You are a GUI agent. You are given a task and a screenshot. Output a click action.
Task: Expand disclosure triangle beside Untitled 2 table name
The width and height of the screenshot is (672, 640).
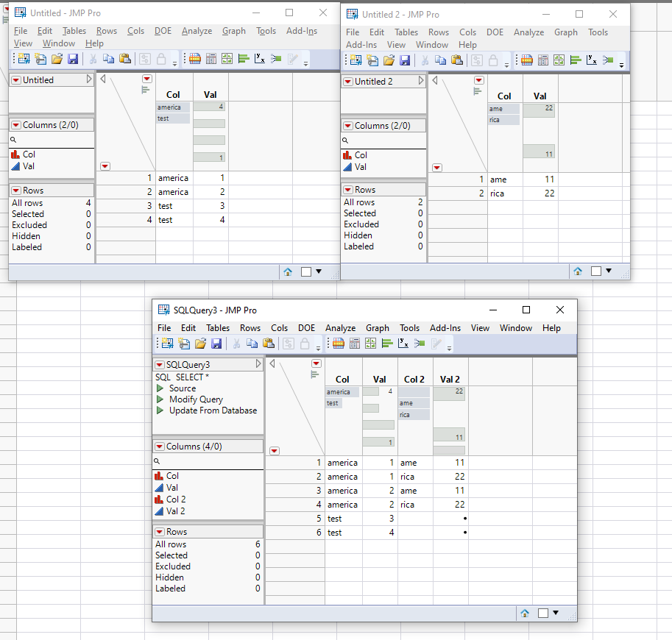coord(421,80)
